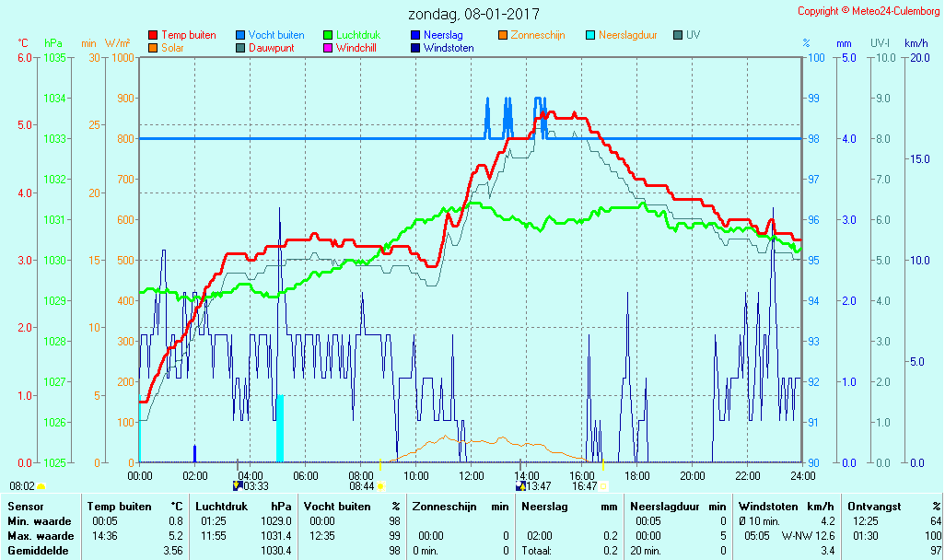This screenshot has height=560, width=945.
Task: Click the Zonneschijn legend label
Action: pos(538,35)
